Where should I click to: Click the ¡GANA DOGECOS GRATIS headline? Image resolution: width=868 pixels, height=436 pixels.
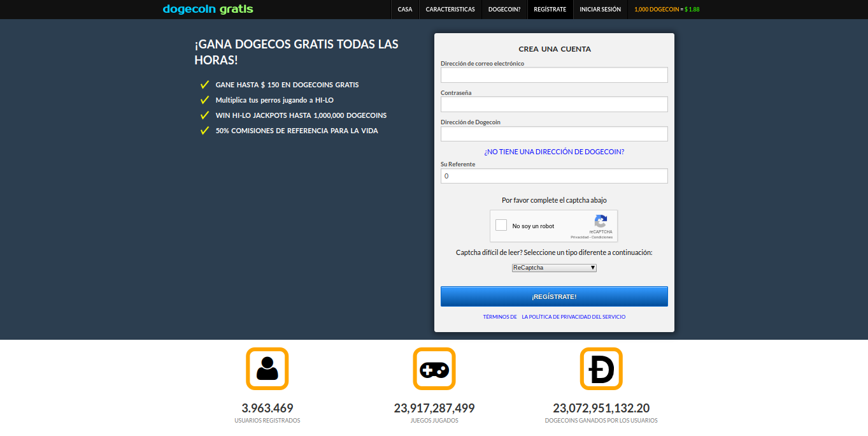(x=297, y=52)
